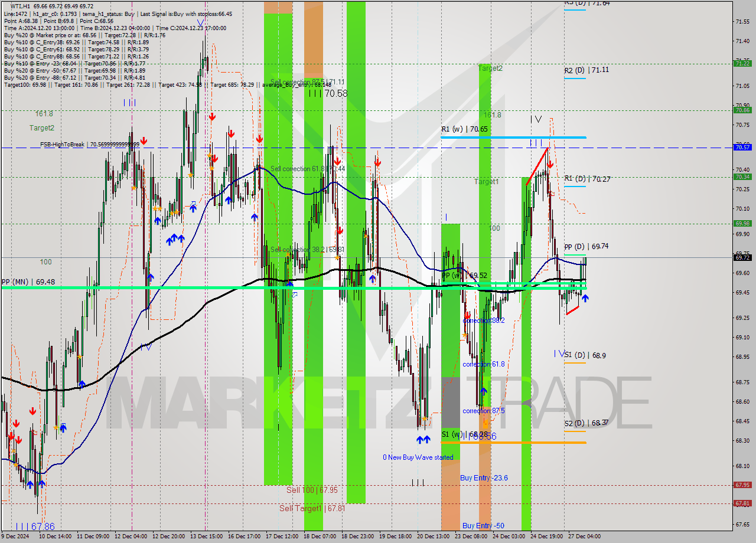
Task: Select the red 67.95 price tag
Action: tap(742, 485)
